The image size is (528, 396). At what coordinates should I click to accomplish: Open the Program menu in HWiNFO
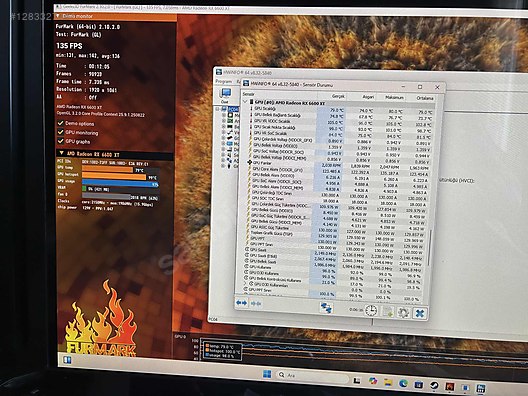[224, 81]
